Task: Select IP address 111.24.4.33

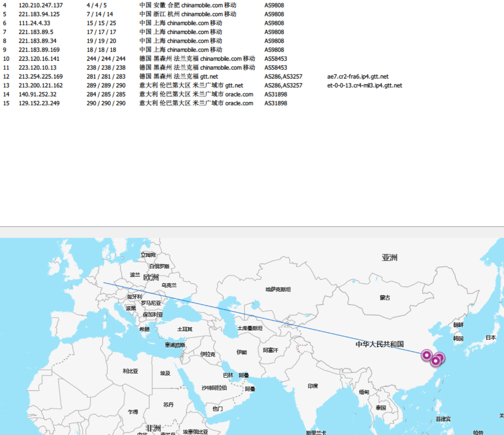Action: 34,23
